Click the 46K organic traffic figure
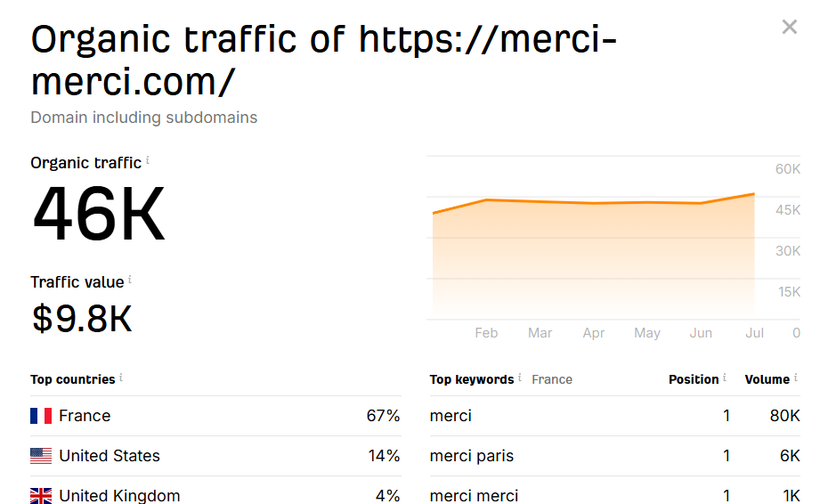The image size is (828, 504). point(99,215)
